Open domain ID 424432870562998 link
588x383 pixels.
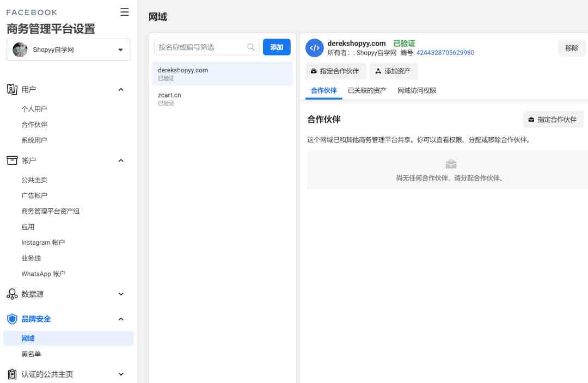click(x=445, y=53)
